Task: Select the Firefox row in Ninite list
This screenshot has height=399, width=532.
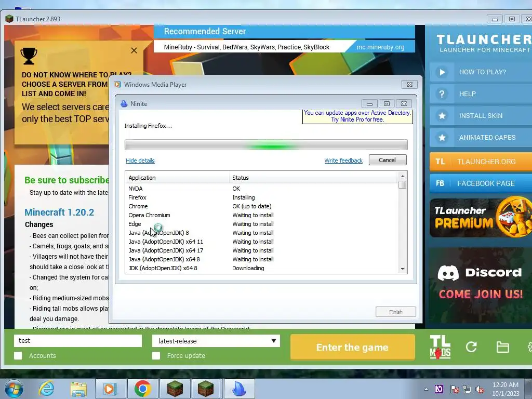Action: (262, 197)
